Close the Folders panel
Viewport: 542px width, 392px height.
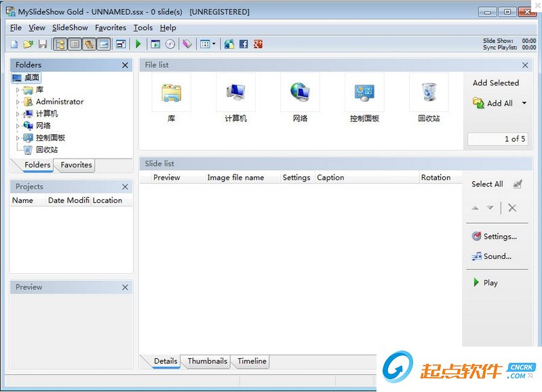[x=125, y=65]
